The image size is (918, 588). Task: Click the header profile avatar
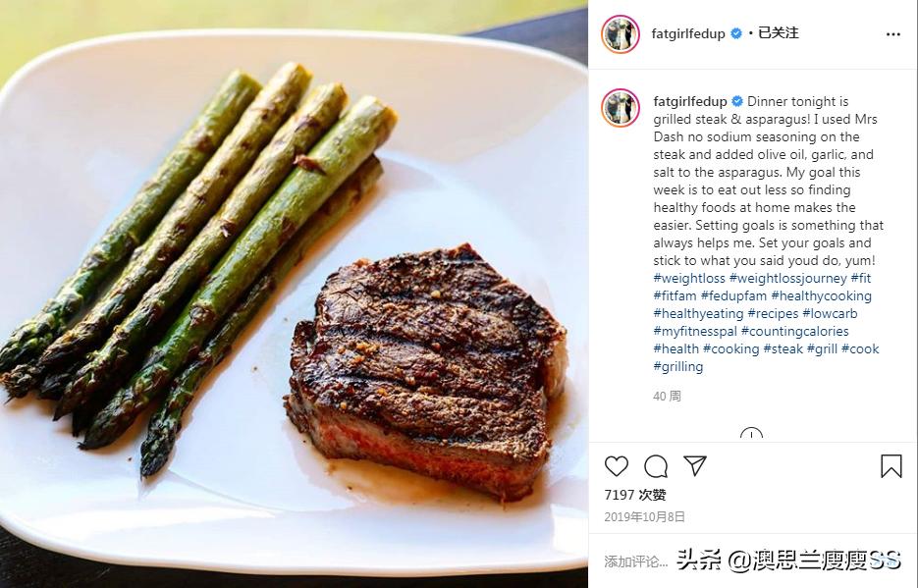[621, 34]
